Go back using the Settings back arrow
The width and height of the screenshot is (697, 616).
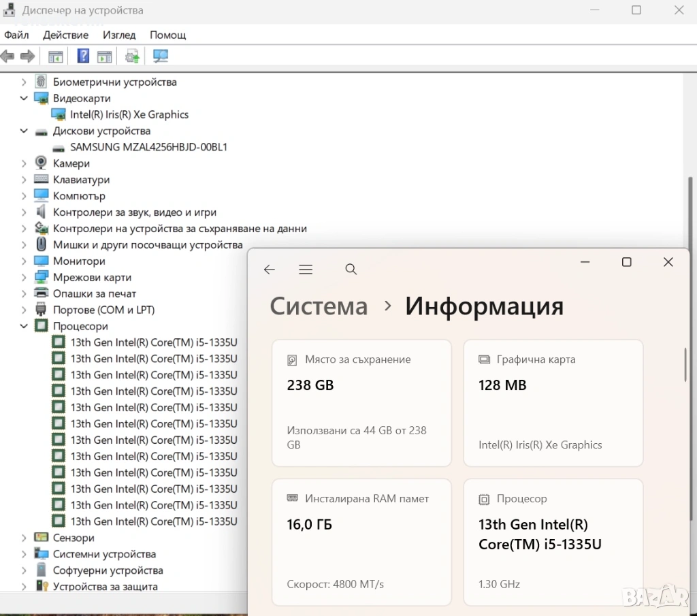[x=270, y=270]
